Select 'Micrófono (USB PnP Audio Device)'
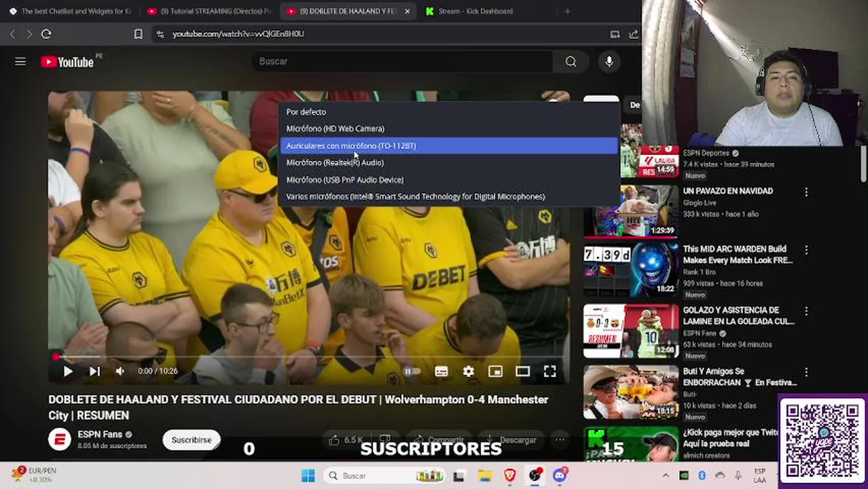 pos(448,179)
